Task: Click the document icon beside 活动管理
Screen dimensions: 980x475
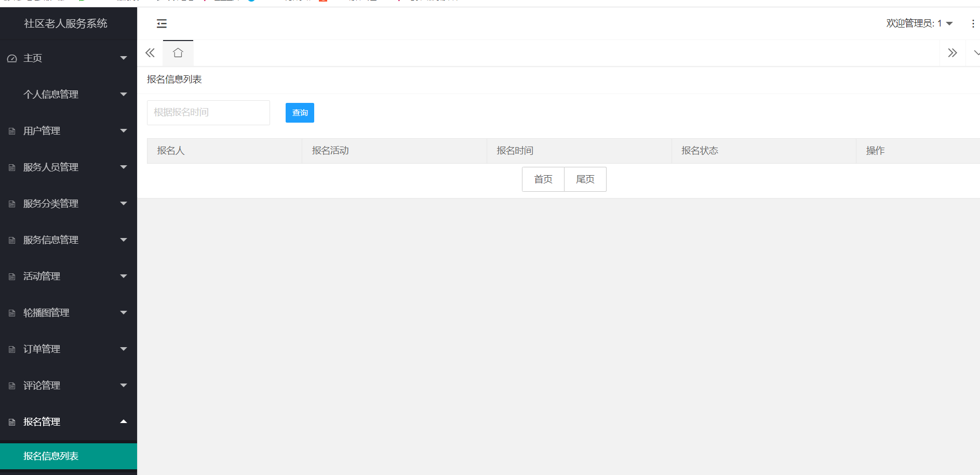Action: pyautogui.click(x=11, y=276)
